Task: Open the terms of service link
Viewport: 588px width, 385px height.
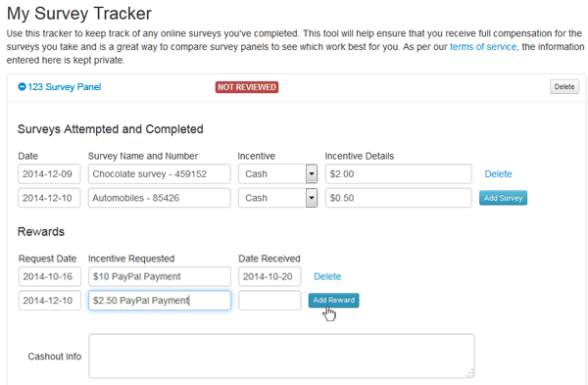Action: coord(483,47)
